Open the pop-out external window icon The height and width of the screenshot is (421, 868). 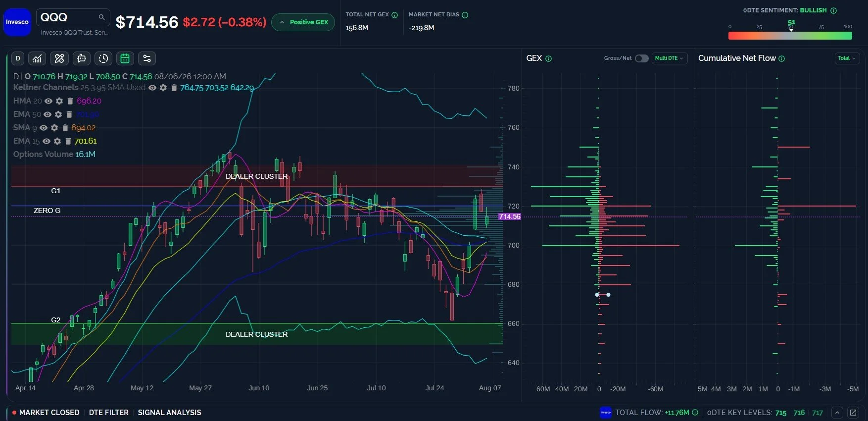click(853, 413)
